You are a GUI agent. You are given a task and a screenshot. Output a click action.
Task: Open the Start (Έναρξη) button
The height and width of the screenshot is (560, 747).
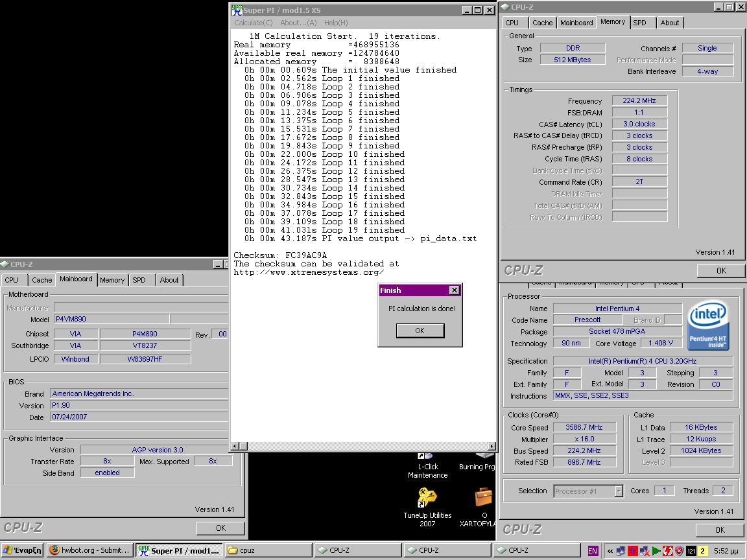(22, 550)
